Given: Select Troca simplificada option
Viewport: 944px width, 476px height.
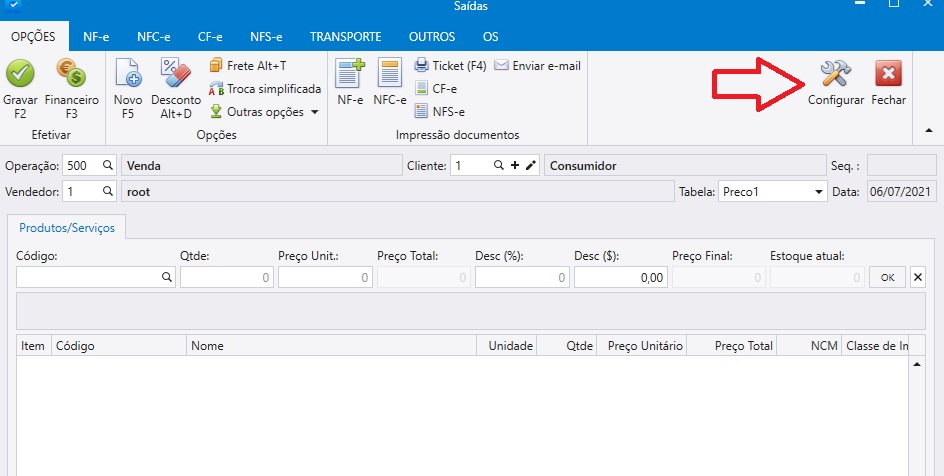Looking at the screenshot, I should pyautogui.click(x=265, y=89).
